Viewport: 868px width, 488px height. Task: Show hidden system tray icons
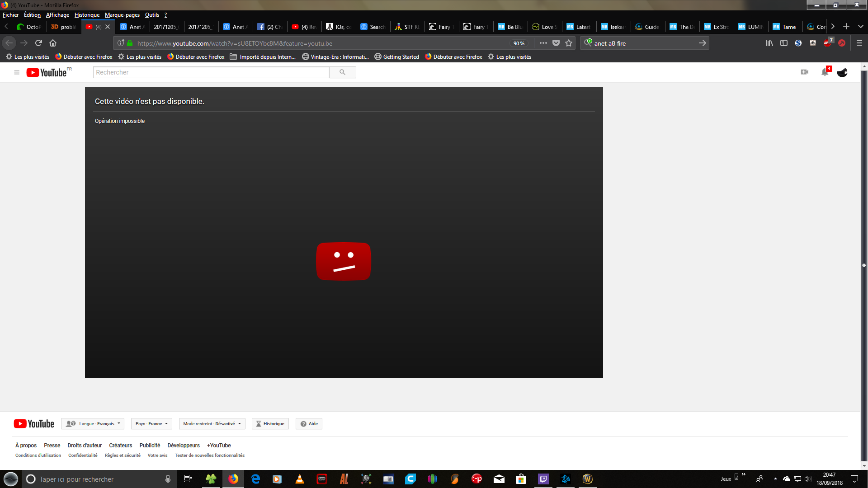pos(775,479)
